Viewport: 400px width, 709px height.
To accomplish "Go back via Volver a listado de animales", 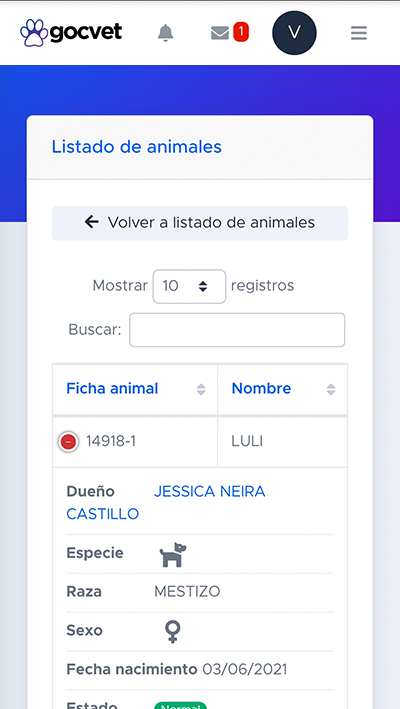I will 200,223.
